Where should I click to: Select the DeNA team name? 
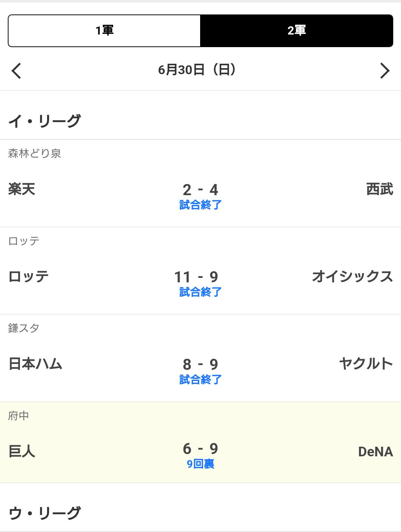(375, 451)
